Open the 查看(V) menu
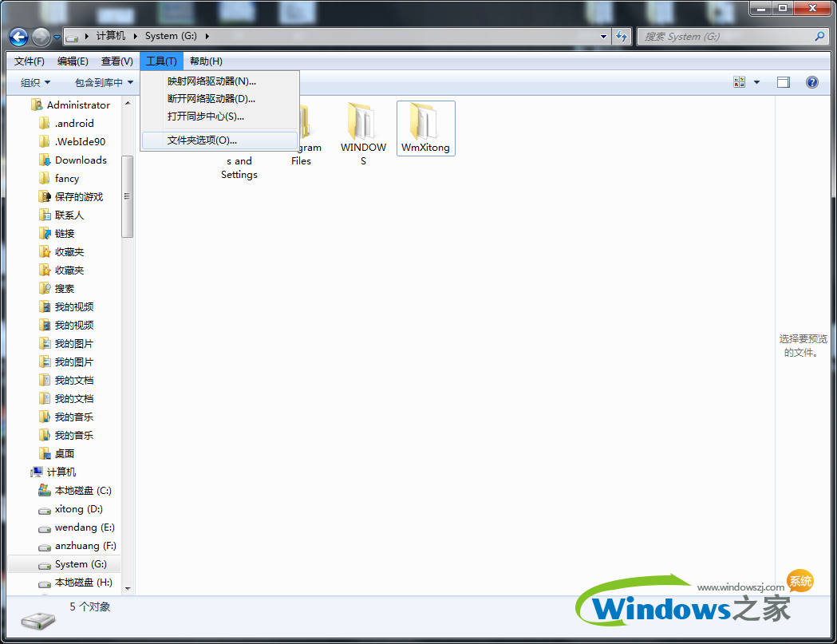Image resolution: width=837 pixels, height=644 pixels. point(117,61)
